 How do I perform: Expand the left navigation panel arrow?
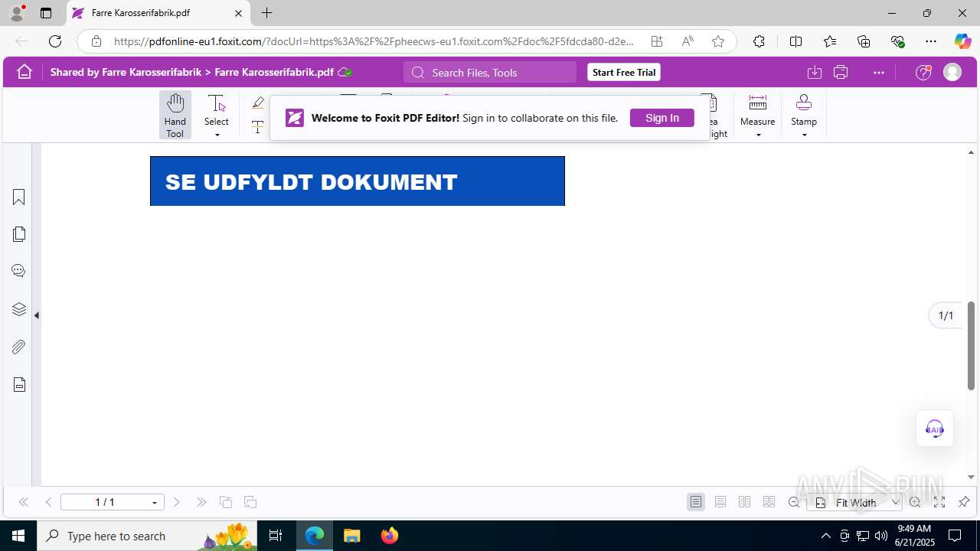(36, 315)
